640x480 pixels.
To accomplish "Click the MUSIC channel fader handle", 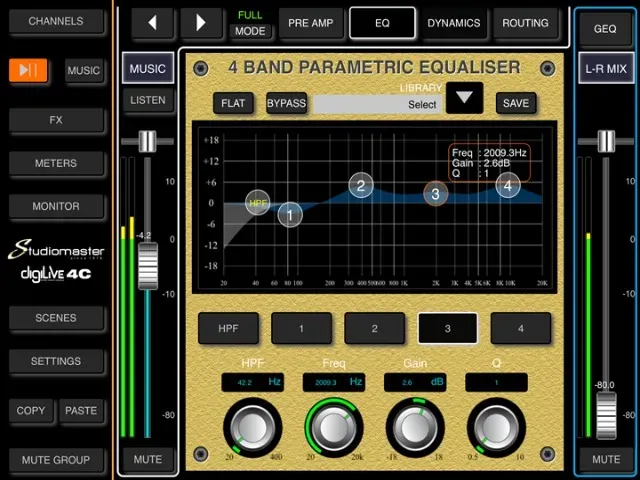I will point(148,266).
